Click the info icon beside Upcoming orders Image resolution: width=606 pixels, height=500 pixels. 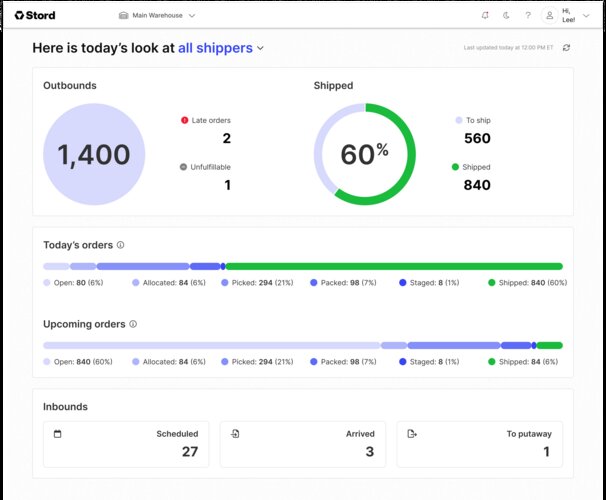click(133, 324)
